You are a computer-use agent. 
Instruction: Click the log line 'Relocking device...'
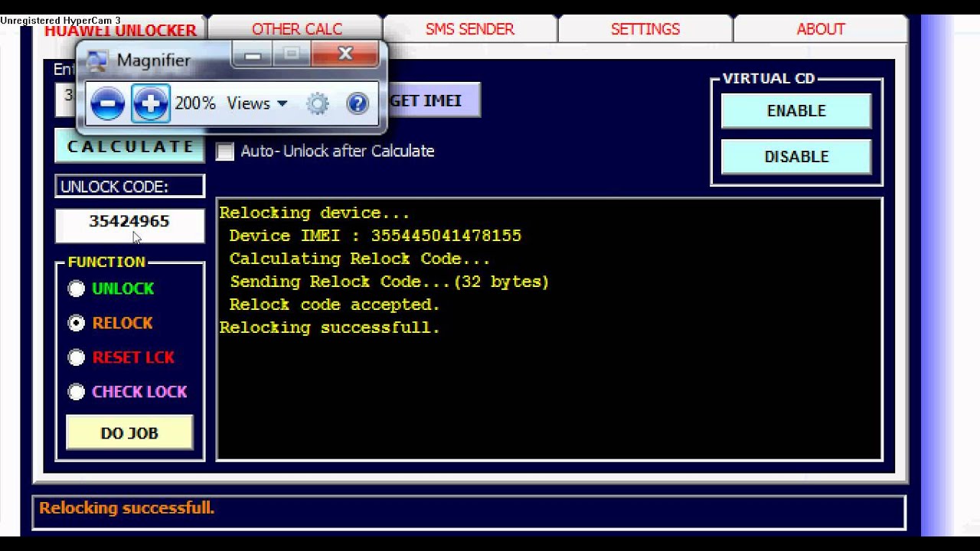click(315, 213)
